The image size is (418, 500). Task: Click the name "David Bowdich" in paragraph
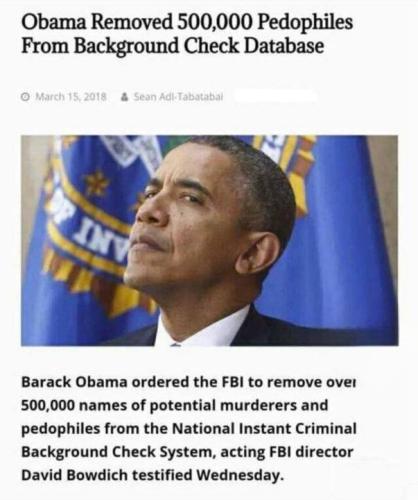coord(74,475)
